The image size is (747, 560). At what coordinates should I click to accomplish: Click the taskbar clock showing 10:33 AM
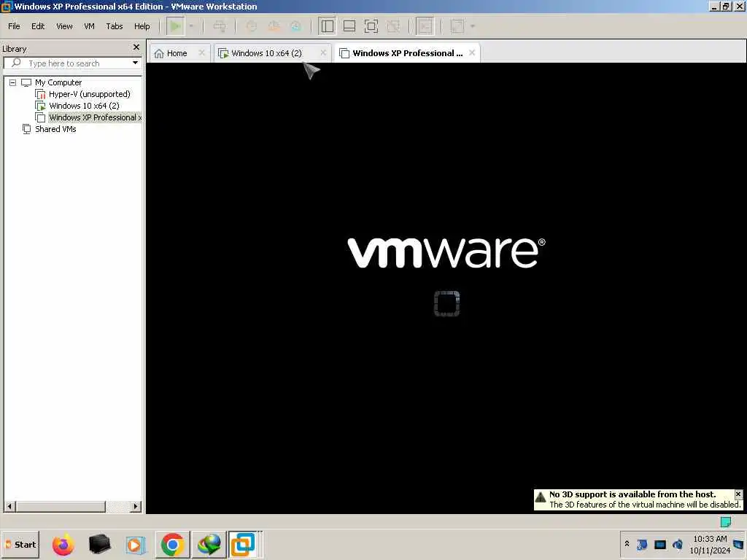pos(710,544)
